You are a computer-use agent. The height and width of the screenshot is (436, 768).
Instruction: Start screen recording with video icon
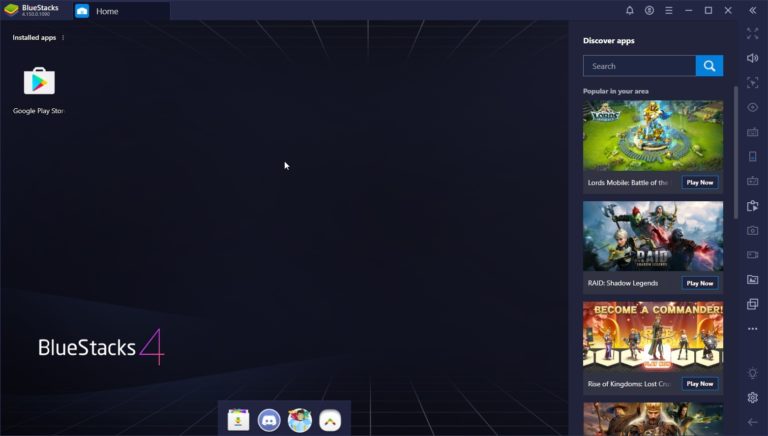click(752, 255)
